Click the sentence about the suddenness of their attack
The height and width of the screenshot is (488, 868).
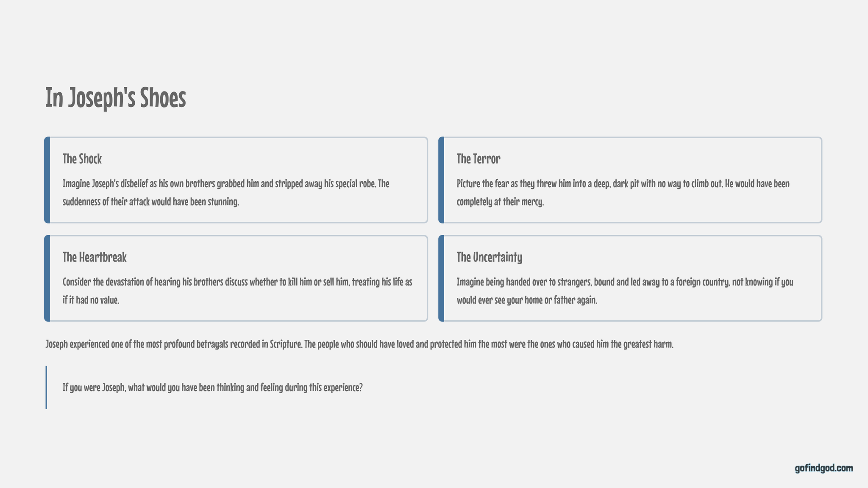click(151, 202)
